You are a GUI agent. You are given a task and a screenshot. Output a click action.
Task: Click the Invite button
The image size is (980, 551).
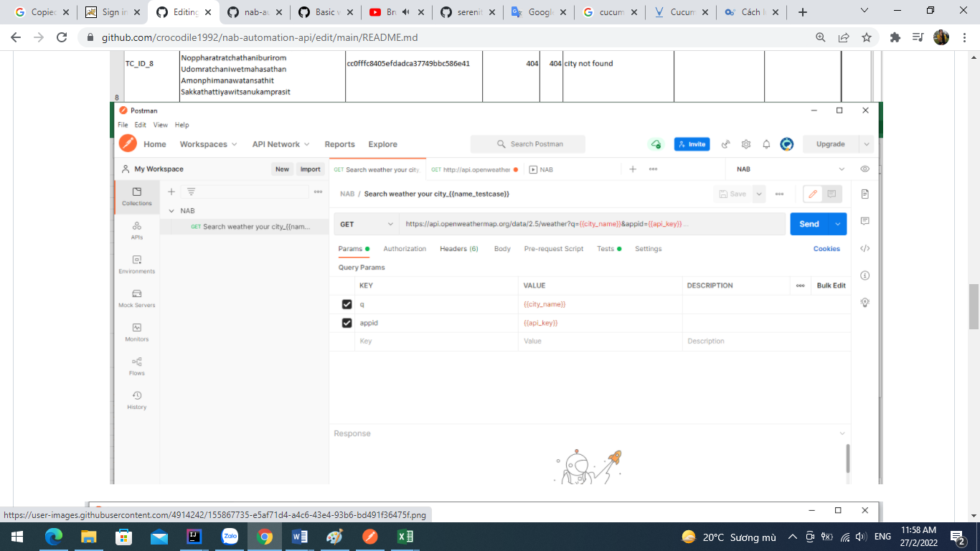pyautogui.click(x=692, y=144)
